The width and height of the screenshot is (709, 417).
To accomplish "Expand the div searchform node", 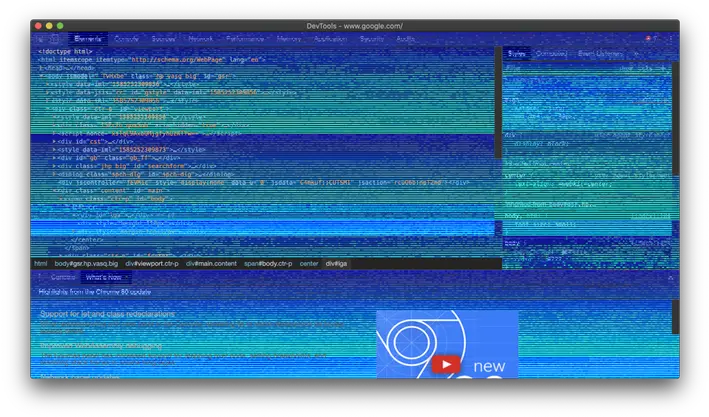I will 54,166.
